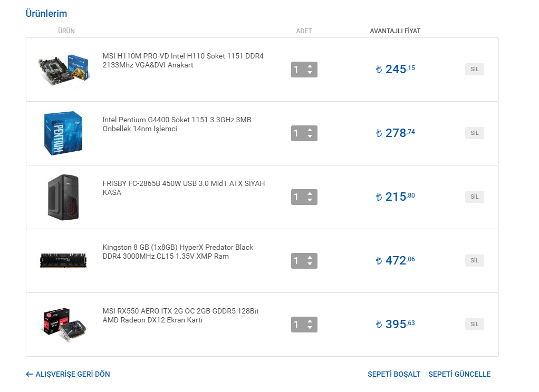Increase quantity of MSI H110M motherboard
The height and width of the screenshot is (392, 539).
coord(310,66)
